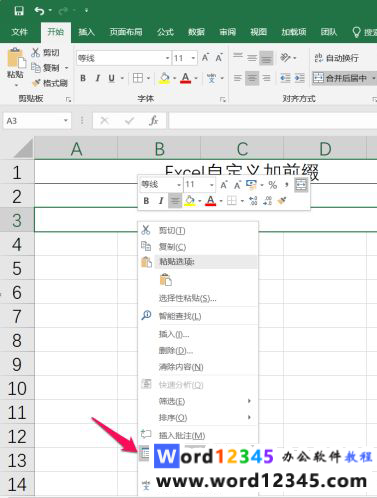377x498 pixels.
Task: Toggle Bold in the ribbon font group
Action: click(83, 78)
